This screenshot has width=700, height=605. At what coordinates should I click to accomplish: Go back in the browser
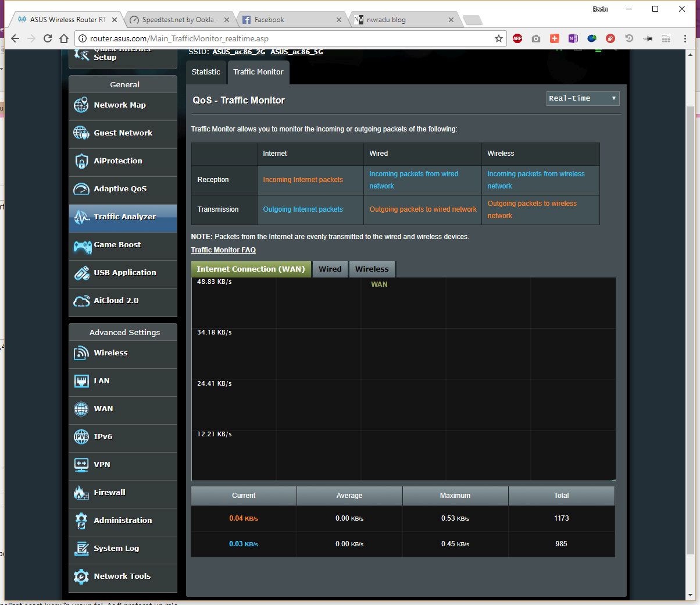15,38
